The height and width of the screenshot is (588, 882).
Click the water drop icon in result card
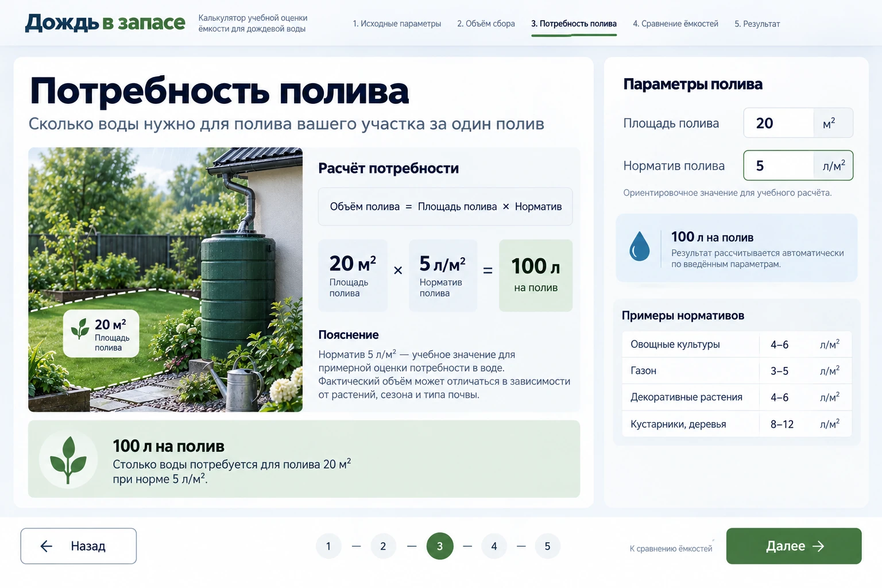(x=640, y=246)
